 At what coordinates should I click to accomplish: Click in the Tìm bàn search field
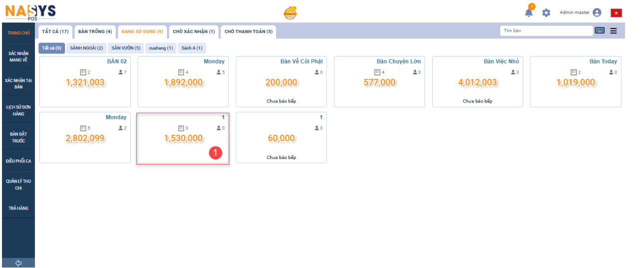(x=546, y=31)
